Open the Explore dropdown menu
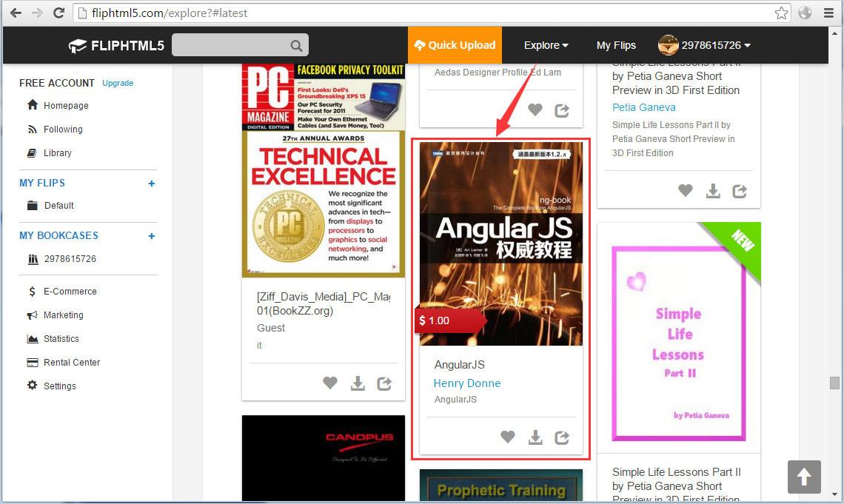 (x=546, y=45)
